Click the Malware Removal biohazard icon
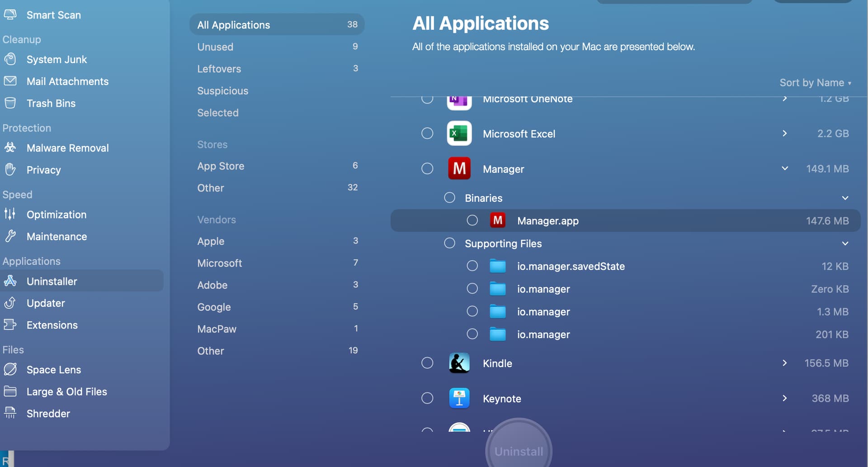This screenshot has height=467, width=868. tap(10, 148)
